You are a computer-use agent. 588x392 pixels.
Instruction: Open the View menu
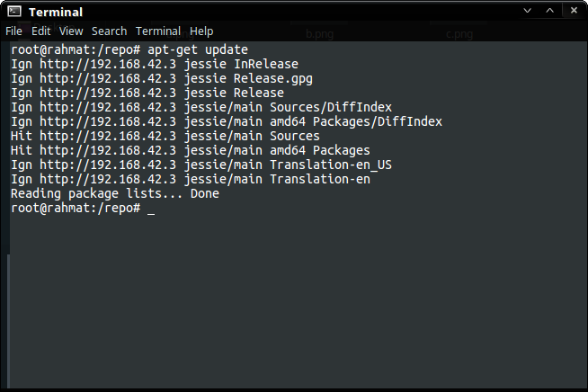click(71, 31)
